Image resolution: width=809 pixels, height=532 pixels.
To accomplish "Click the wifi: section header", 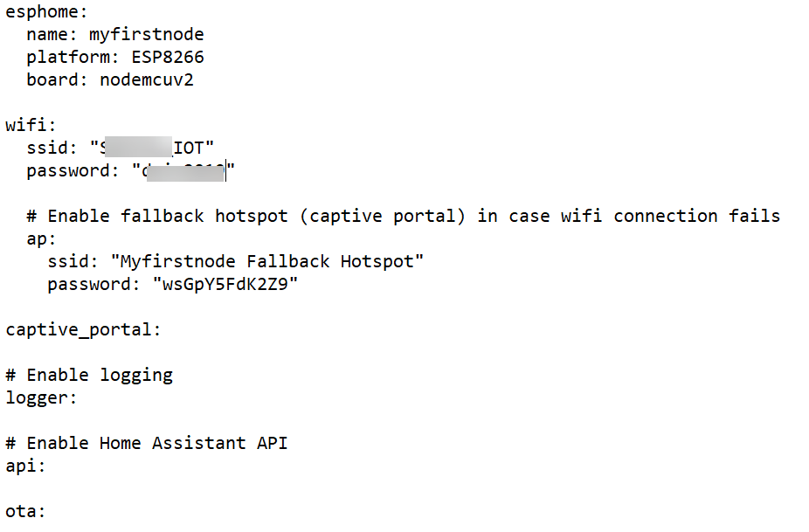I will [24, 126].
